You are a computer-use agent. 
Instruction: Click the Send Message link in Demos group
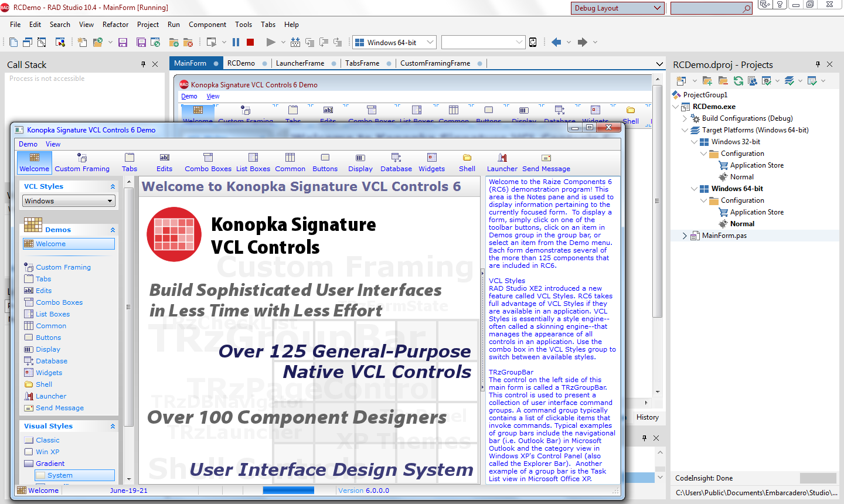pos(60,408)
